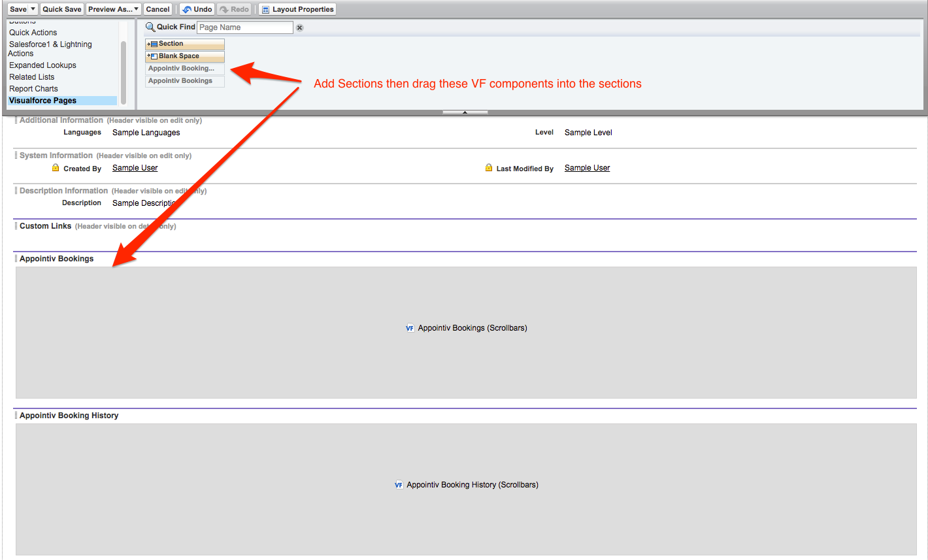Clear the Quick Find field with X icon
Screen dimensions: 928x560
(300, 27)
